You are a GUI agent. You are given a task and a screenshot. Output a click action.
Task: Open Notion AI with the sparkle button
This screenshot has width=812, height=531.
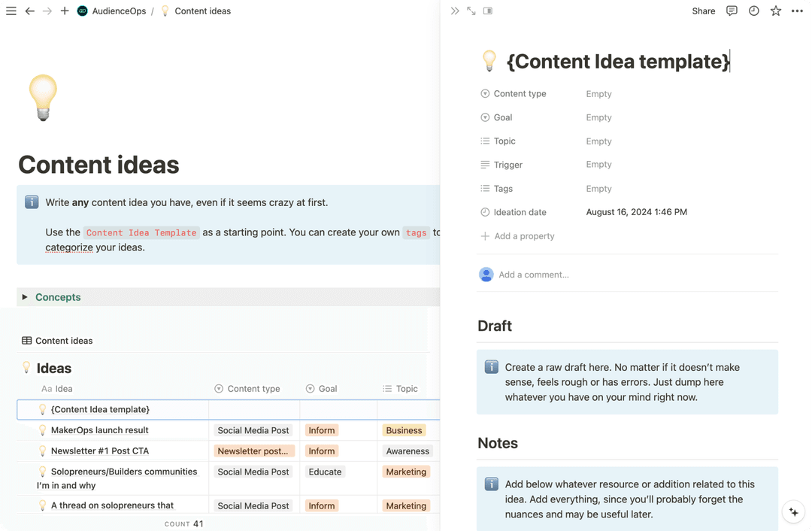click(x=793, y=511)
